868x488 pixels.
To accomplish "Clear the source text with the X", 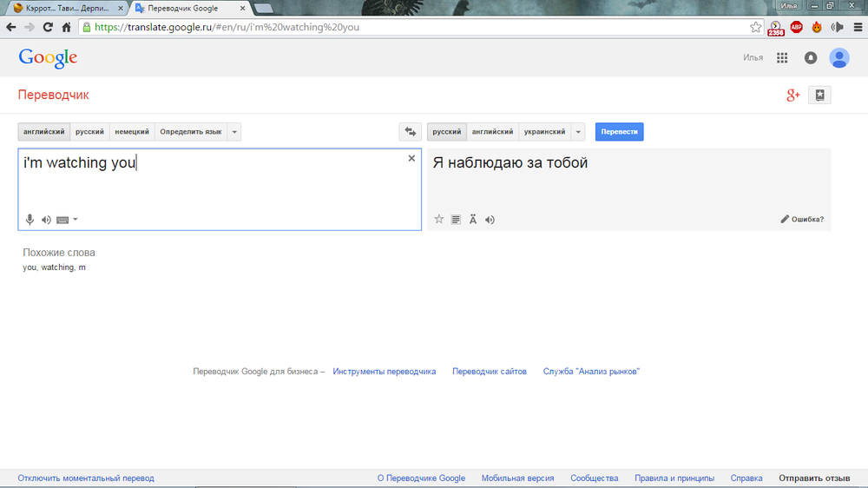I will 411,158.
